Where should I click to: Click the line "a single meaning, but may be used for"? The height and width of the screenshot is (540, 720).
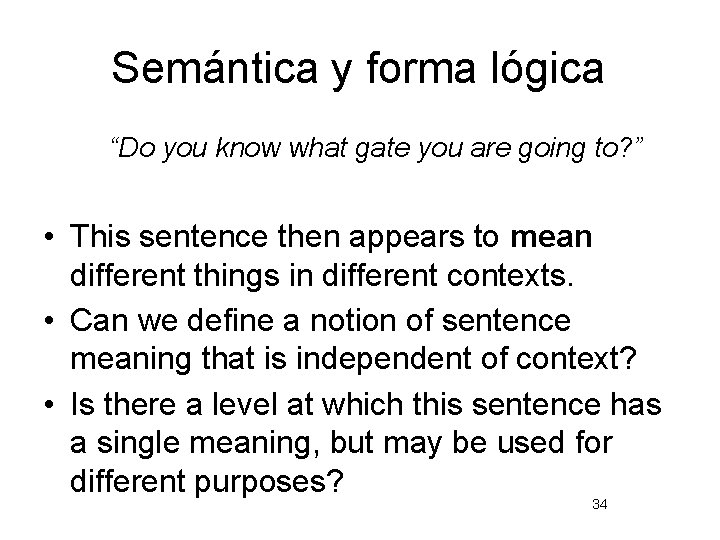point(341,444)
